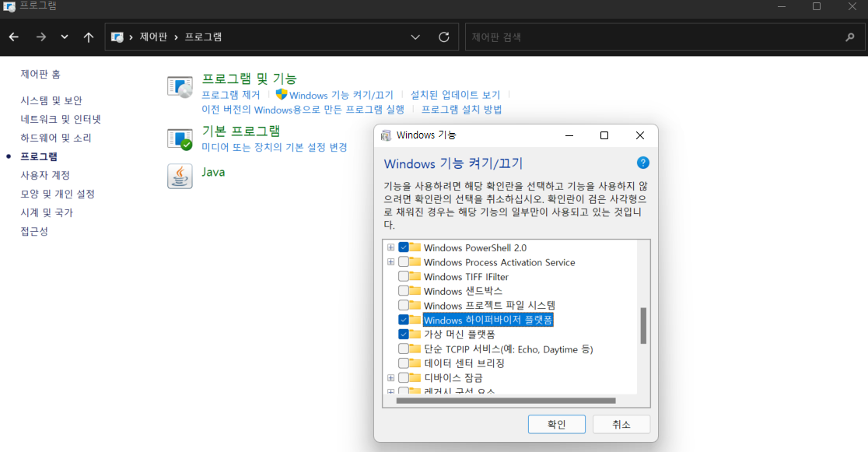868x452 pixels.
Task: Select Windows 샌드박스 row label
Action: (463, 291)
